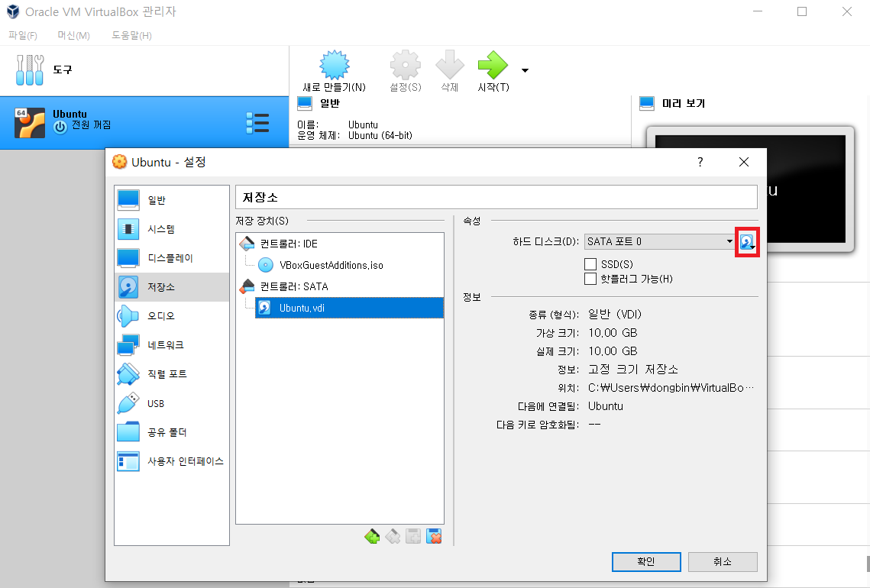Select the Ubuntu VM entry in the main window

144,123
